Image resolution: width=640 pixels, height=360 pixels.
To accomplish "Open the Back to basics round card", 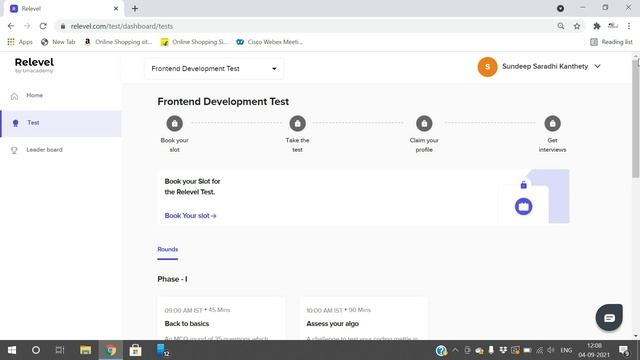I will [221, 319].
